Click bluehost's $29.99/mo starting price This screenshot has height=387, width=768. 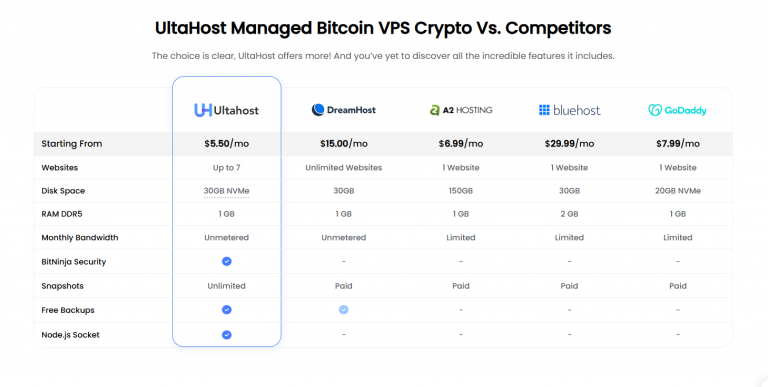tap(569, 144)
